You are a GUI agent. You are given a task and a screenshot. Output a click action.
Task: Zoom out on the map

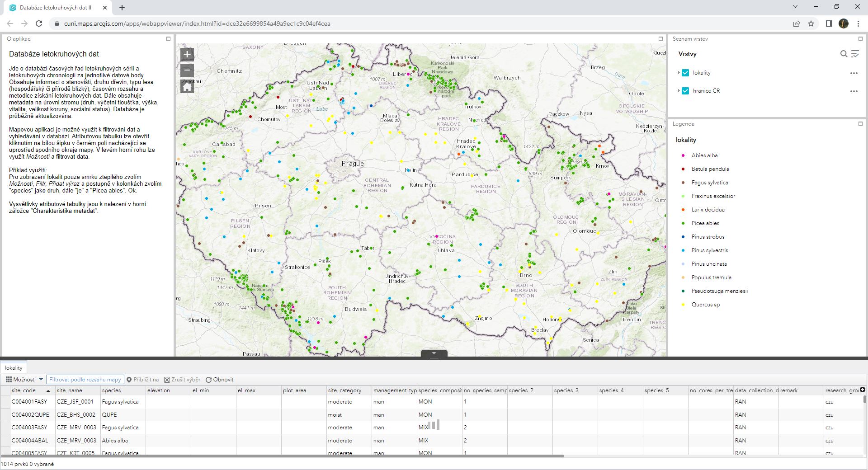187,70
